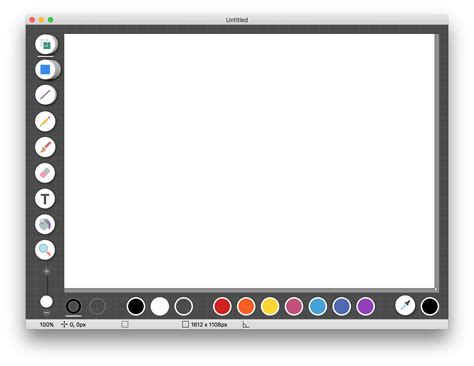Pick the light blue color swatch

tap(318, 306)
